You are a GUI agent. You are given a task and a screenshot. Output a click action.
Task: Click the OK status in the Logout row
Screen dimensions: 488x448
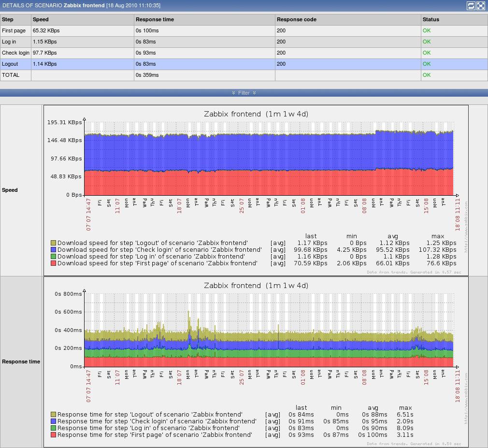[x=427, y=64]
